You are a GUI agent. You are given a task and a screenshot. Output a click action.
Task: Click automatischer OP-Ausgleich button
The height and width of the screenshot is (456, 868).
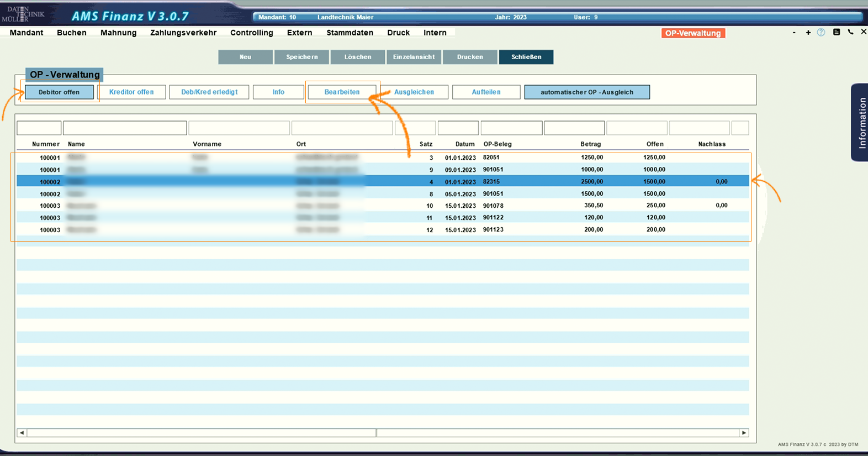(x=586, y=92)
